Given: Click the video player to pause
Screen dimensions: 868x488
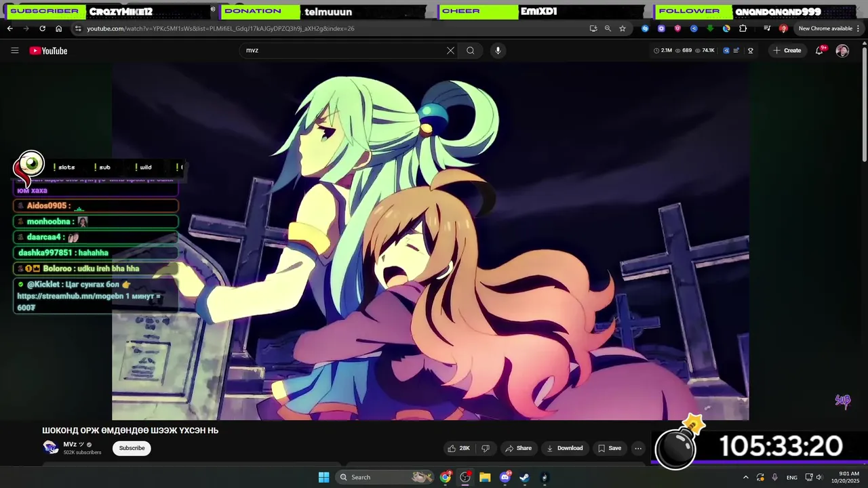Looking at the screenshot, I should pyautogui.click(x=431, y=242).
